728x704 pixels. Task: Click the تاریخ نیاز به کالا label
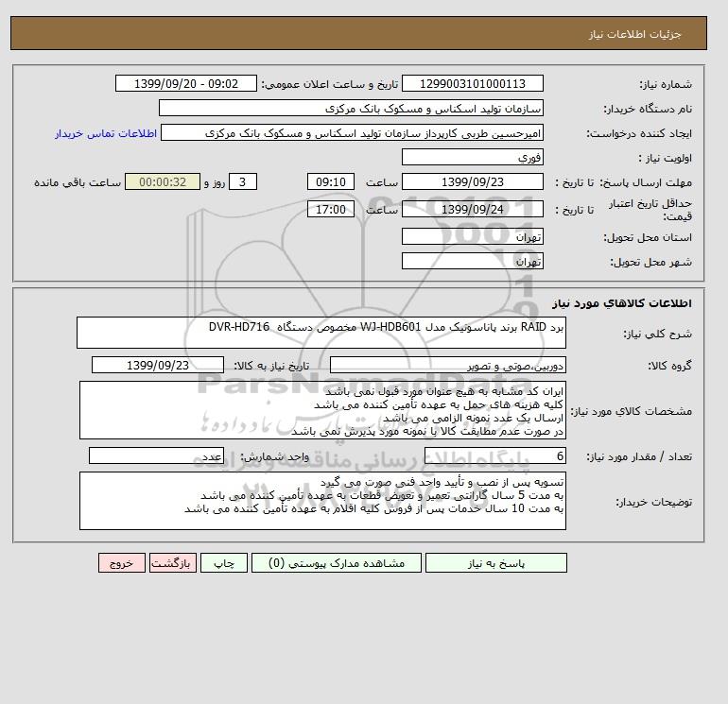pos(271,366)
